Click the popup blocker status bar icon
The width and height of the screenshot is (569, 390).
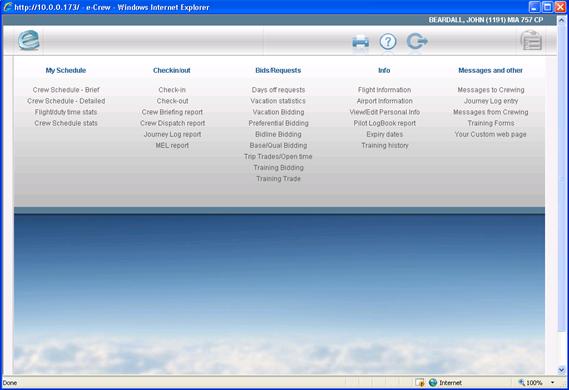420,382
